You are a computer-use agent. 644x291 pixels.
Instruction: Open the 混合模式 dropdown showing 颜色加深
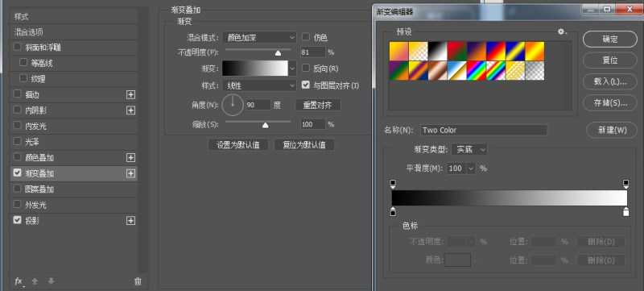click(259, 37)
